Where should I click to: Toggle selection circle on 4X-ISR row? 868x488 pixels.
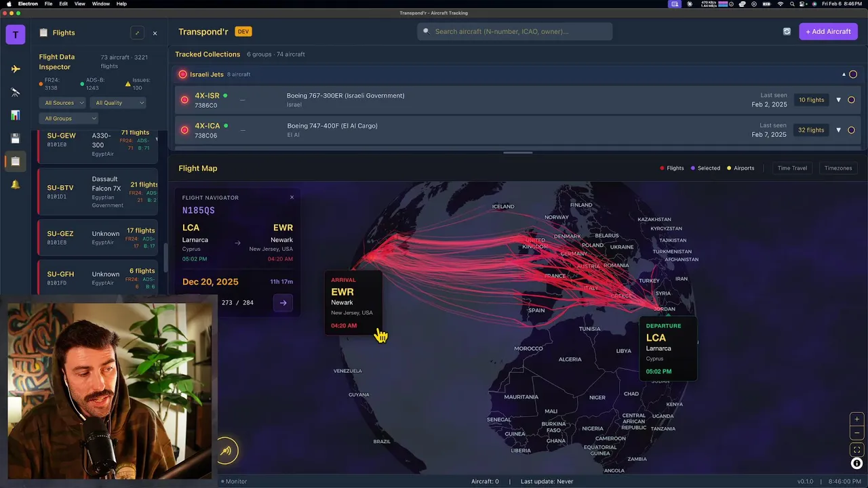pos(851,100)
